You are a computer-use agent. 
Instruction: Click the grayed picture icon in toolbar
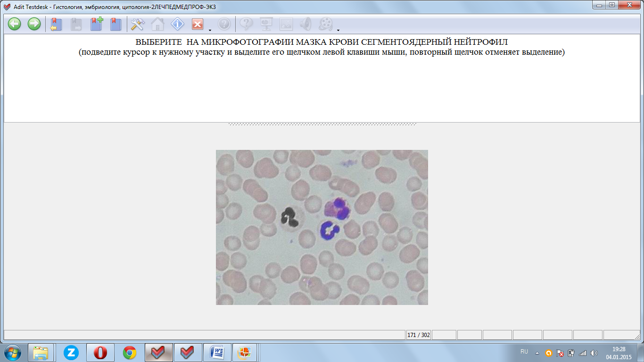click(286, 24)
